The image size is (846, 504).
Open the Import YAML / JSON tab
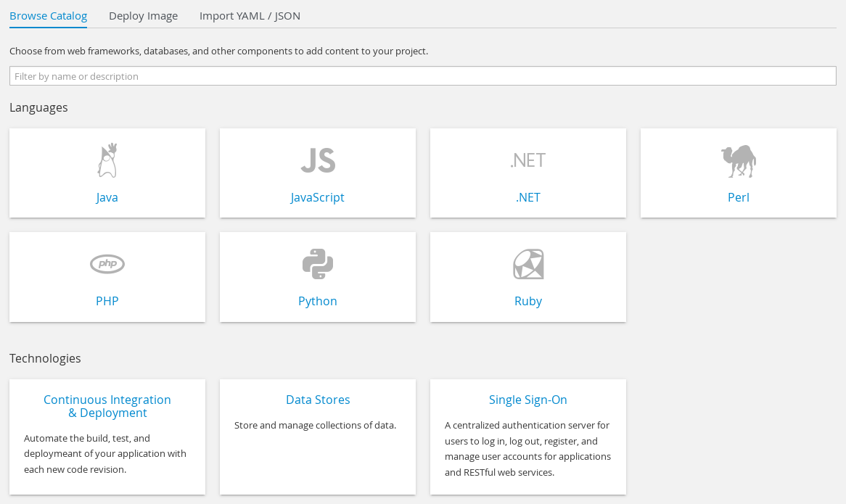click(x=250, y=16)
